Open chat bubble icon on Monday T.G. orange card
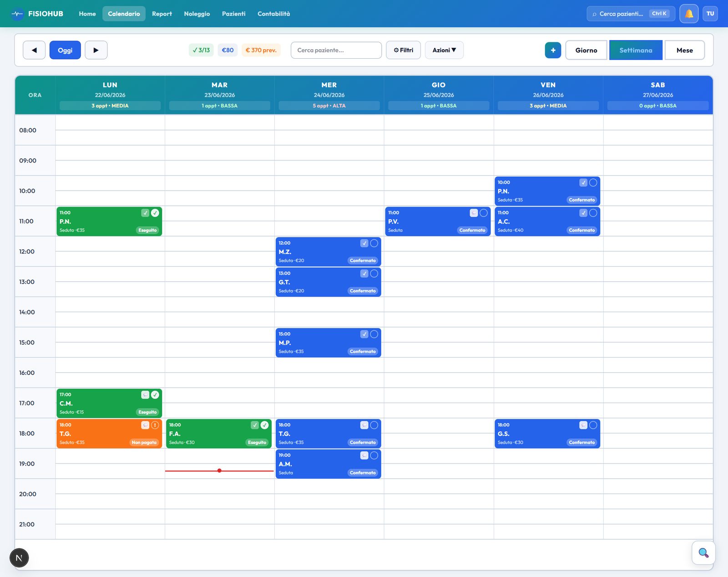Viewport: 728px width, 577px height. tap(145, 425)
